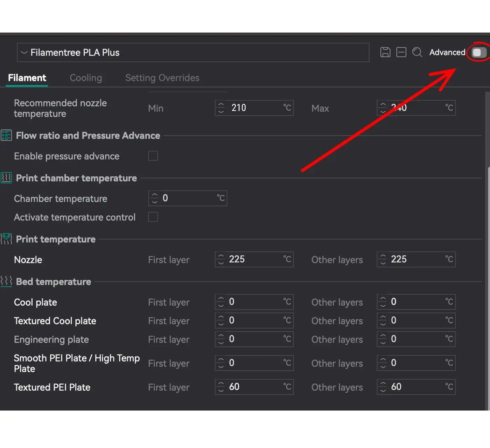Viewport: 490px width, 448px height.
Task: Decrease the Chamber temperature value
Action: click(155, 202)
